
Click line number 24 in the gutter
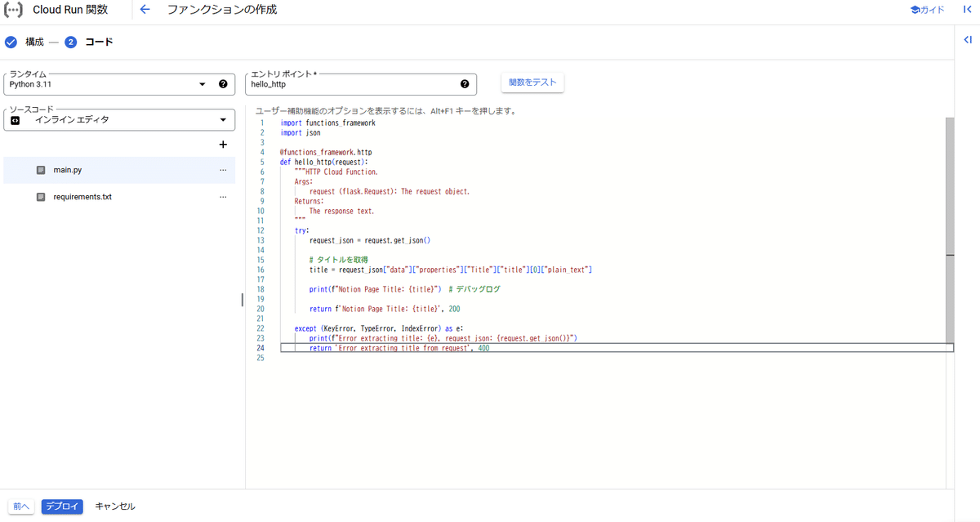click(261, 348)
